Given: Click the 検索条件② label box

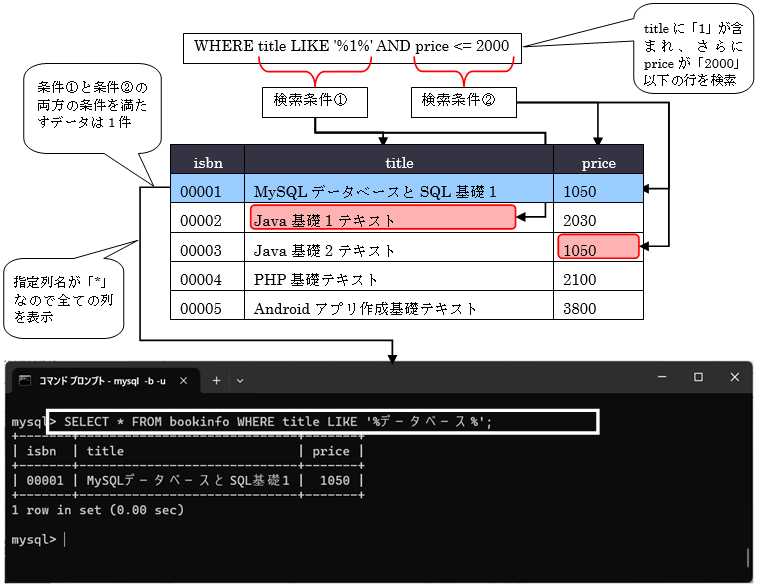Looking at the screenshot, I should coord(462,101).
